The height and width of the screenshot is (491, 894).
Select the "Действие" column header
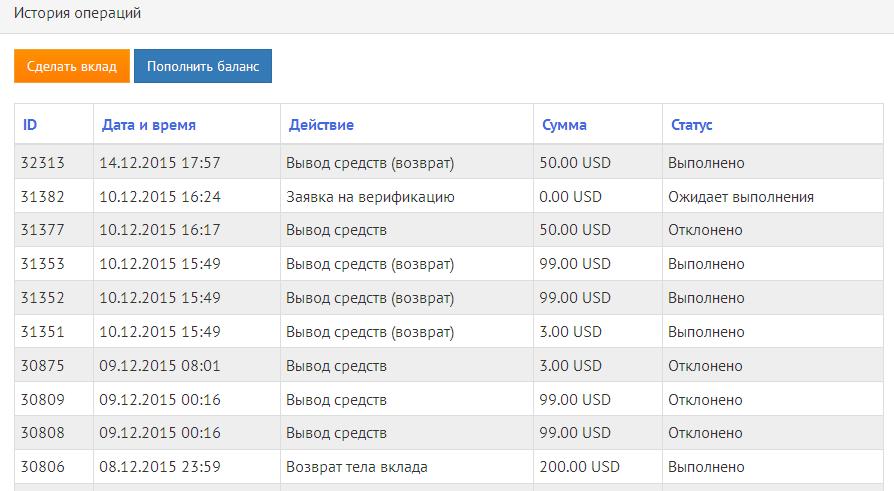pos(321,125)
